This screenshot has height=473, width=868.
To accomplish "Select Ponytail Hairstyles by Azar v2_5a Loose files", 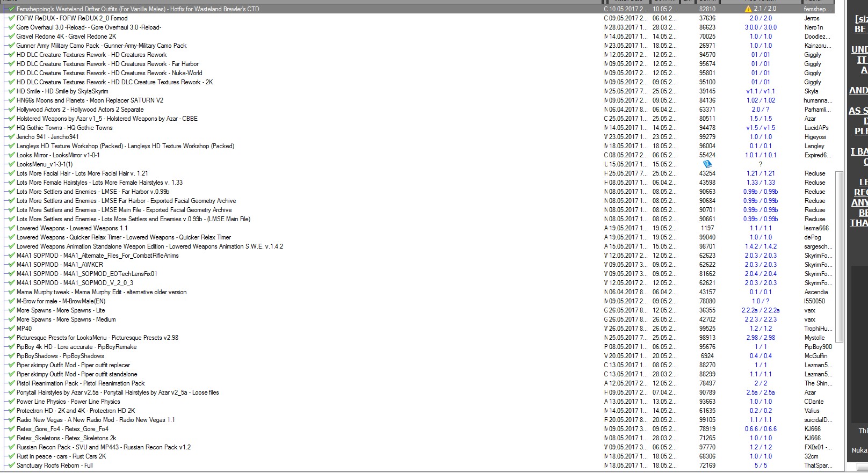I will click(x=118, y=392).
